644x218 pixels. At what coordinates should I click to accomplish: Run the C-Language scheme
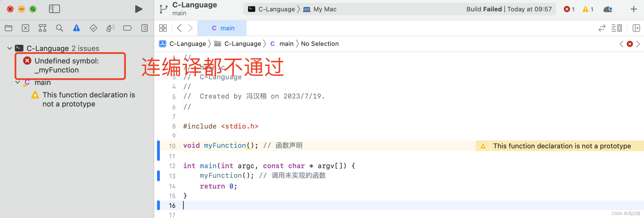(138, 9)
